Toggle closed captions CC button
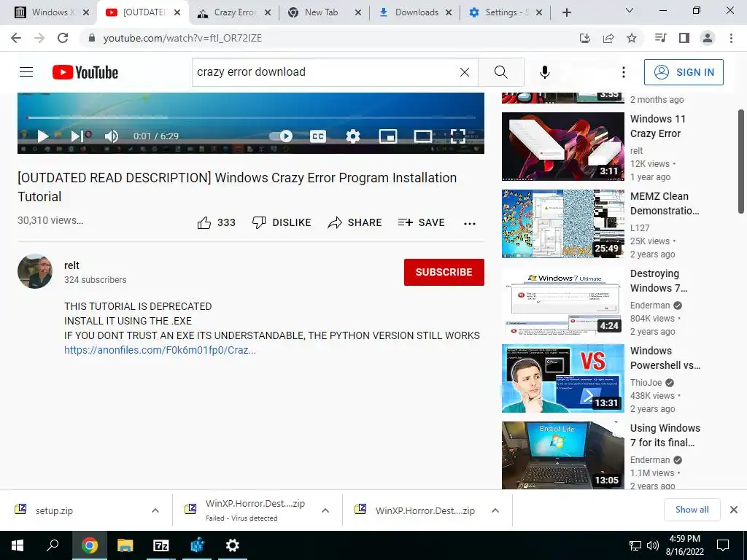This screenshot has width=747, height=560. pos(318,136)
